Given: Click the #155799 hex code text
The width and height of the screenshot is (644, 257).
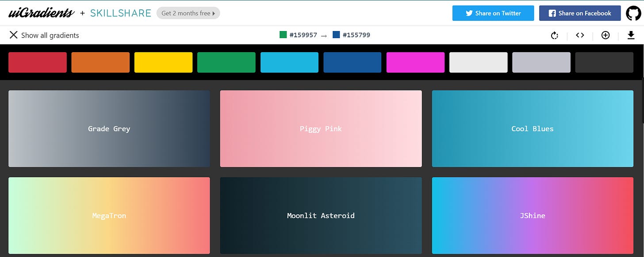Looking at the screenshot, I should click(356, 35).
